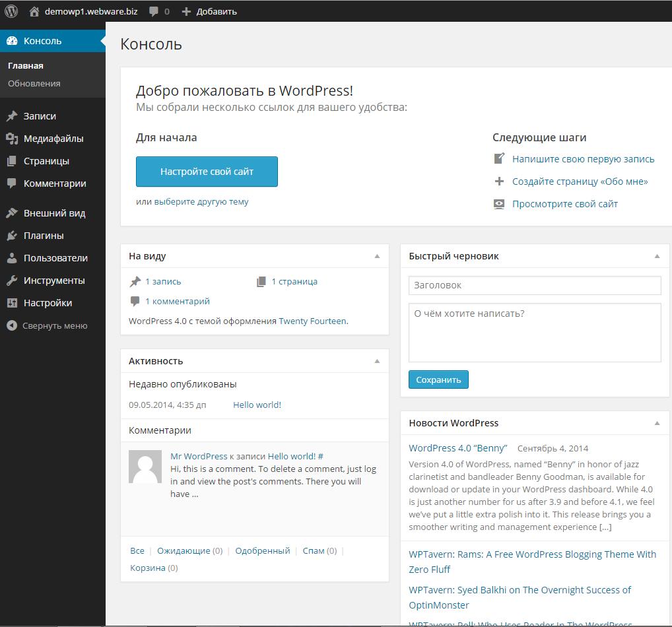Click Создайте страницу «Обо мне» link
The image size is (672, 627).
coord(580,181)
